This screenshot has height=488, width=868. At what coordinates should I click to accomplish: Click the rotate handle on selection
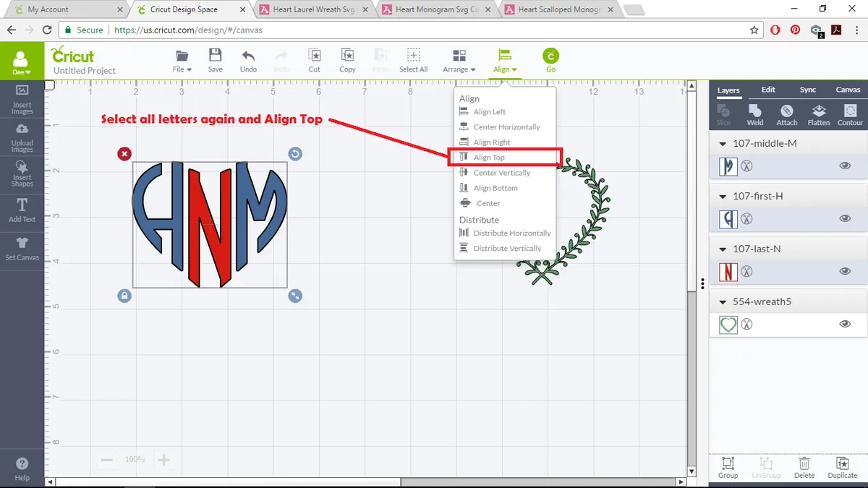pyautogui.click(x=295, y=153)
